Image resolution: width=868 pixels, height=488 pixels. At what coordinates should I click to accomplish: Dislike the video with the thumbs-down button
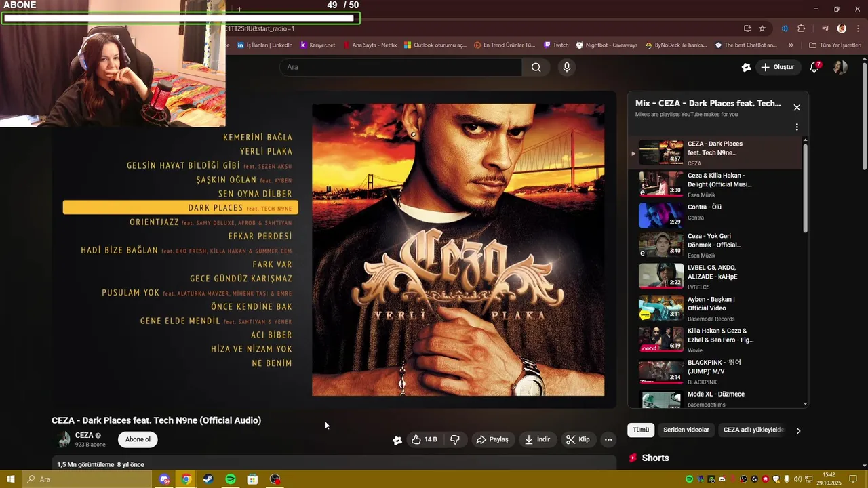(x=455, y=439)
